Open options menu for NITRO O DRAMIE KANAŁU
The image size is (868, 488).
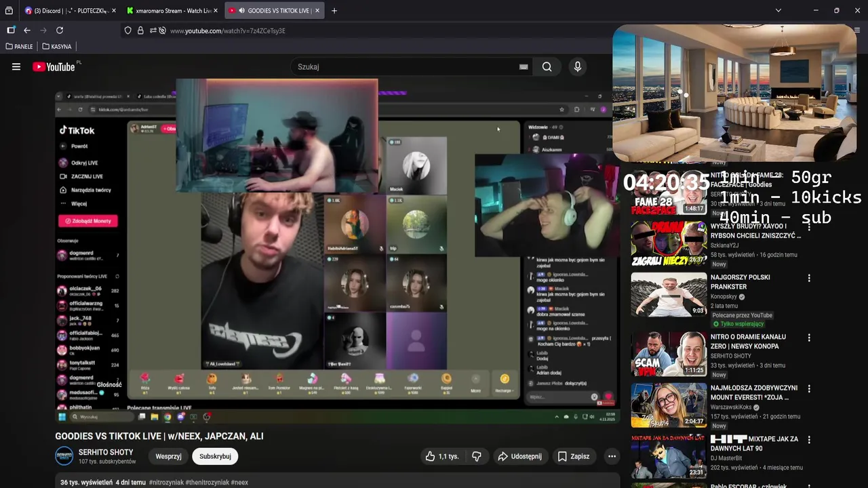809,338
